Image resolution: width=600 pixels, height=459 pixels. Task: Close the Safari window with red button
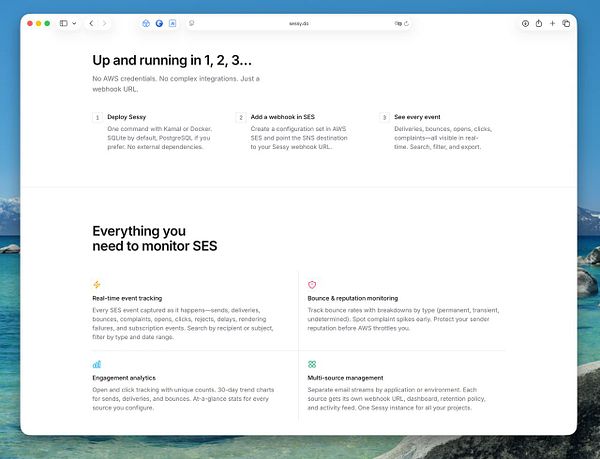pyautogui.click(x=30, y=23)
